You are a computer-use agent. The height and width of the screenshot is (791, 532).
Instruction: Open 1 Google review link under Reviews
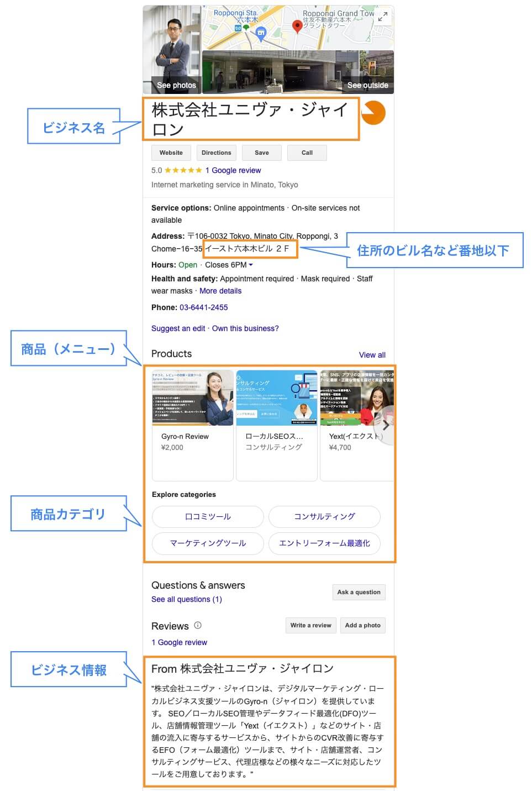[x=180, y=642]
